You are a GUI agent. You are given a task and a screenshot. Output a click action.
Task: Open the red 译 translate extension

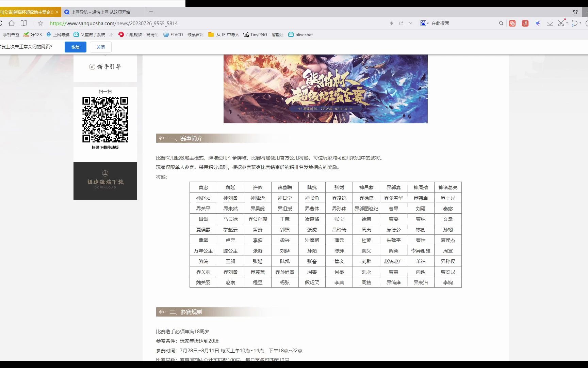tap(525, 23)
